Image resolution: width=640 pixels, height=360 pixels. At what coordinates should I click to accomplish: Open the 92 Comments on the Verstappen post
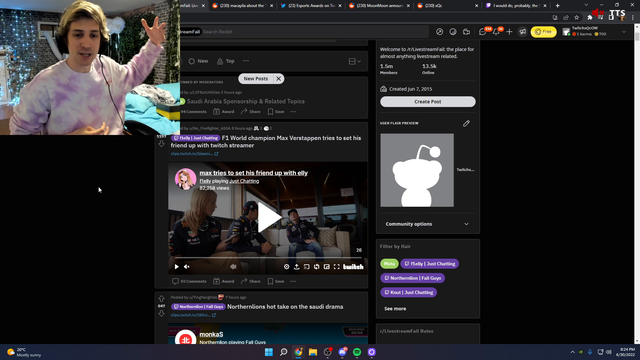click(x=189, y=281)
